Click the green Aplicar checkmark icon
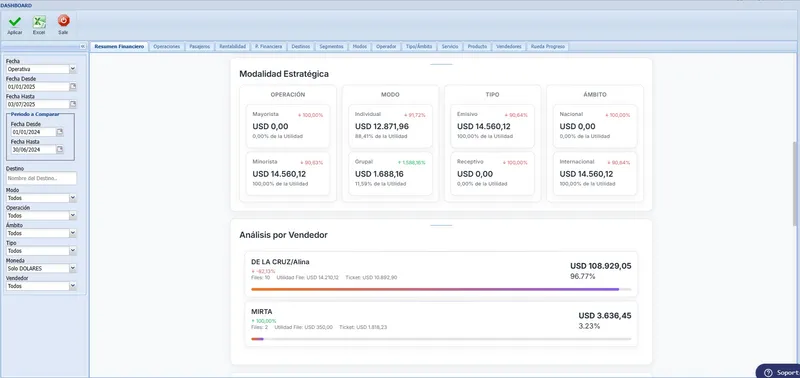Screen dimensions: 800x378 click(x=15, y=21)
